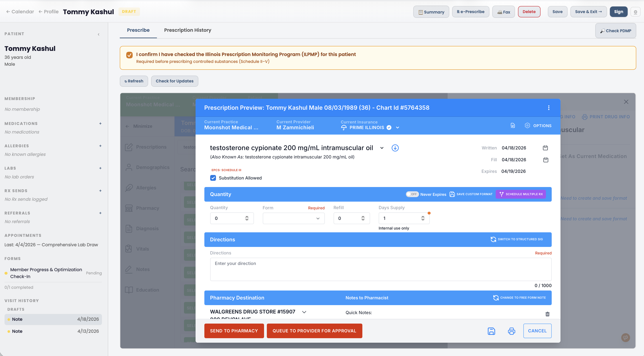
Task: Click SEND TO PHARMACY
Action: 234,331
